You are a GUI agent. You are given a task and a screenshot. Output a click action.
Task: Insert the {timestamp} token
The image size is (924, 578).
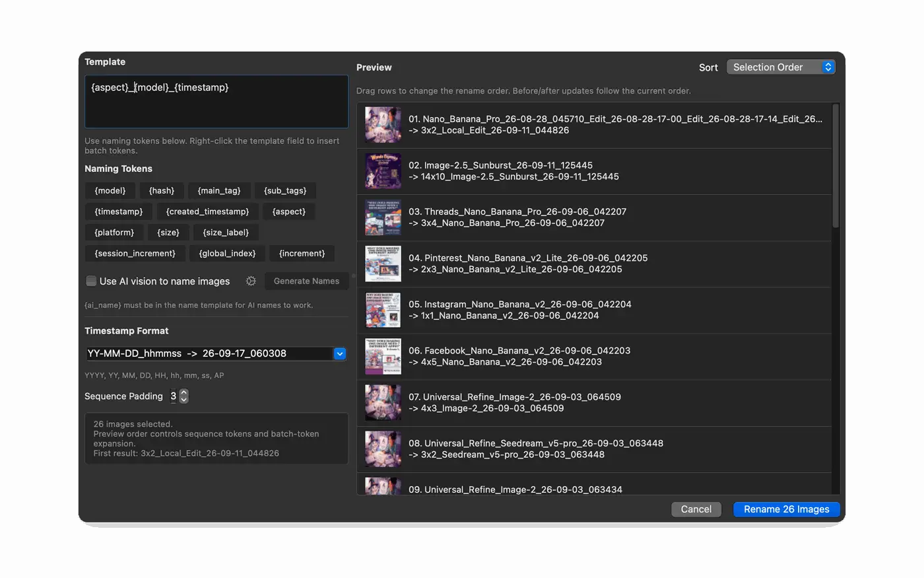tap(119, 212)
